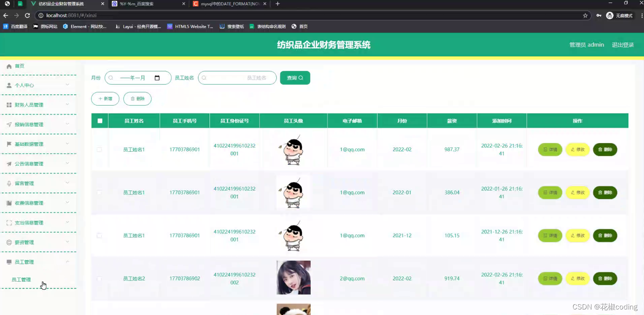Click inside the 员工姓名 input field
Image resolution: width=644 pixels, height=315 pixels.
pos(237,78)
